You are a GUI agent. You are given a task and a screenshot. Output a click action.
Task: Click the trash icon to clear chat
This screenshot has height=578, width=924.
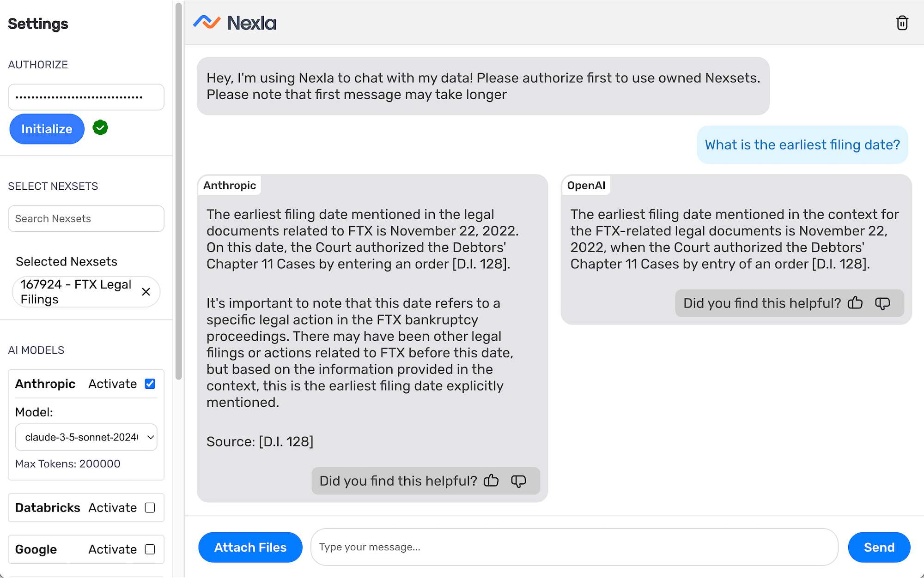point(902,23)
